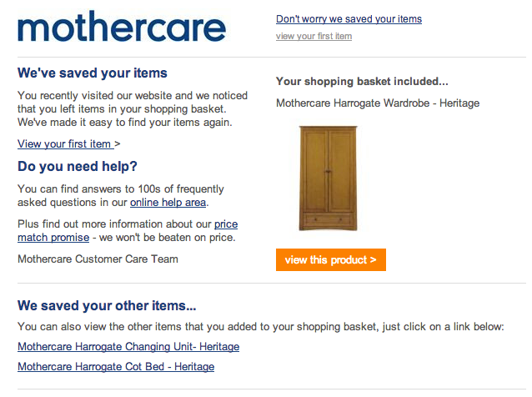This screenshot has height=397, width=532.
Task: Click the "Do you need help?" heading
Action: coord(78,166)
